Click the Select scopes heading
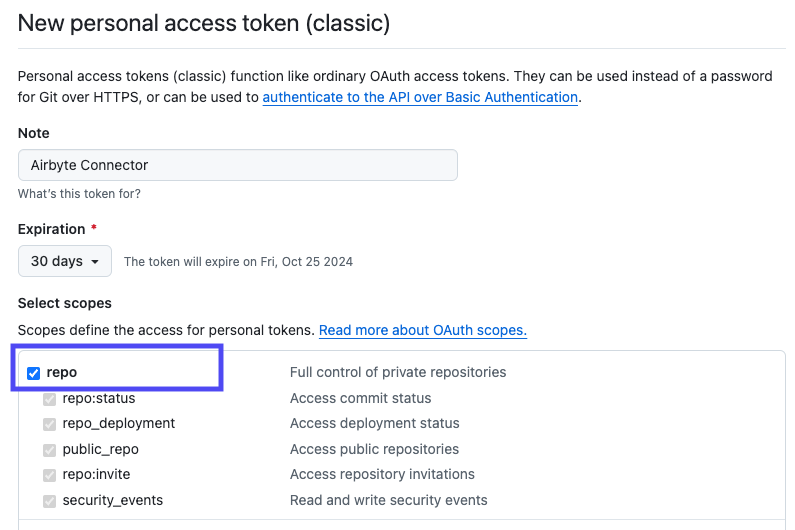 tap(65, 303)
